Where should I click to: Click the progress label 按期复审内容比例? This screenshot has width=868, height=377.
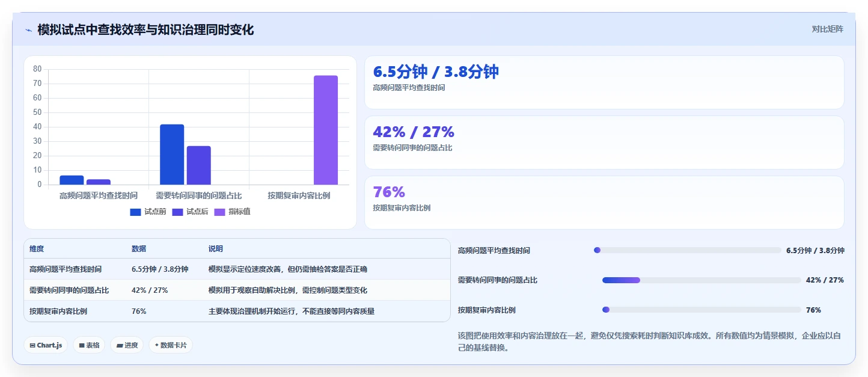(x=487, y=310)
